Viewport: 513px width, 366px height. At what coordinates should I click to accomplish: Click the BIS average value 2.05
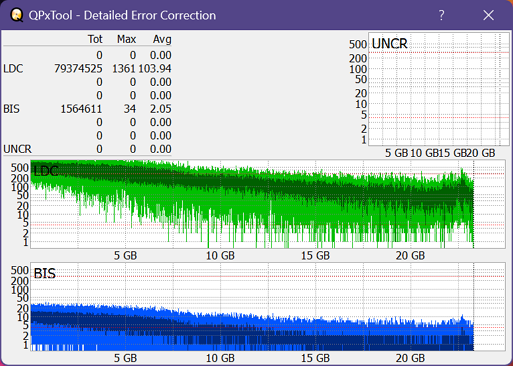coord(160,109)
